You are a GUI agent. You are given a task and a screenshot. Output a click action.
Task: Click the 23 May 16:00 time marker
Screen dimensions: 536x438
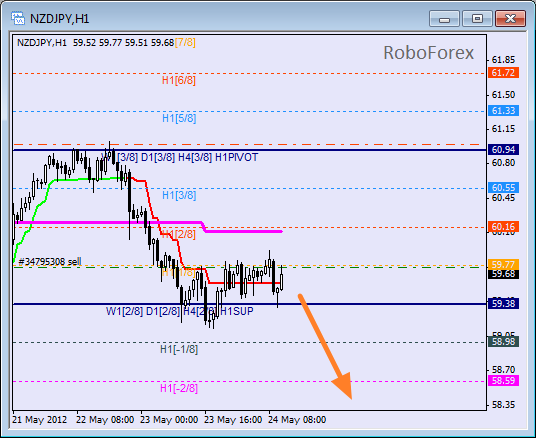(233, 420)
